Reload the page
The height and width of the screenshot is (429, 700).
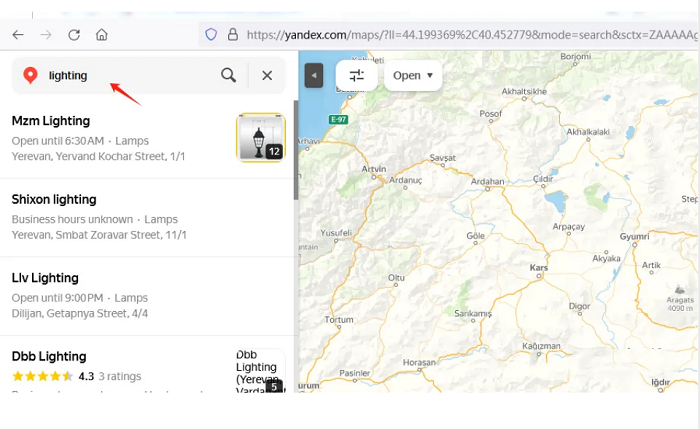[74, 35]
